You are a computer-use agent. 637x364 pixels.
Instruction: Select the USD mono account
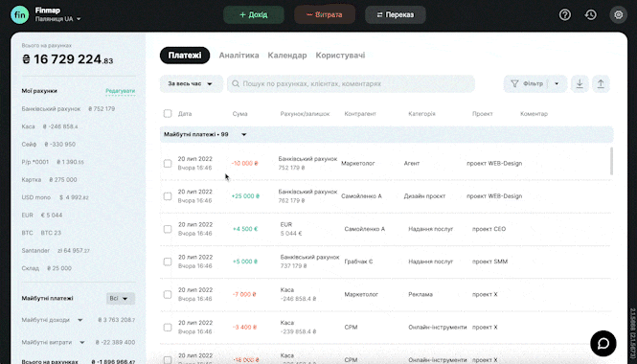[56, 197]
